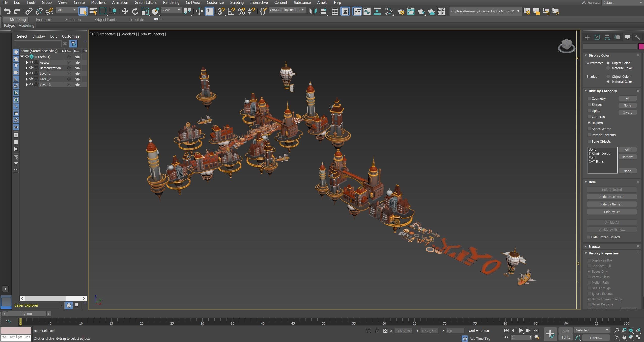
Task: Click the time slider 0 / 100 handle
Action: click(x=26, y=314)
